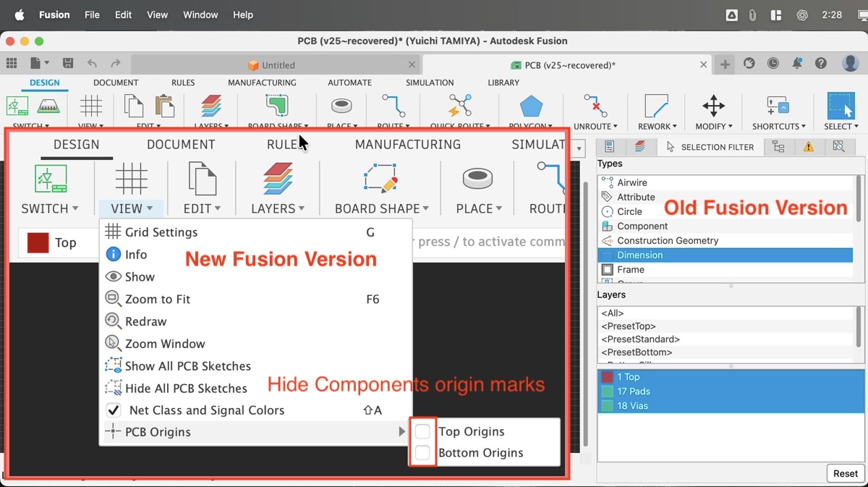868x487 pixels.
Task: Open the help question mark icon
Action: tap(821, 64)
